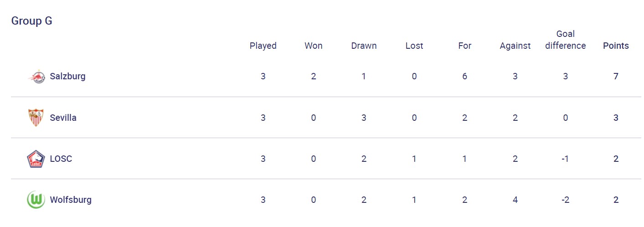This screenshot has height=227, width=644.
Task: Click the Played column header
Action: point(263,46)
